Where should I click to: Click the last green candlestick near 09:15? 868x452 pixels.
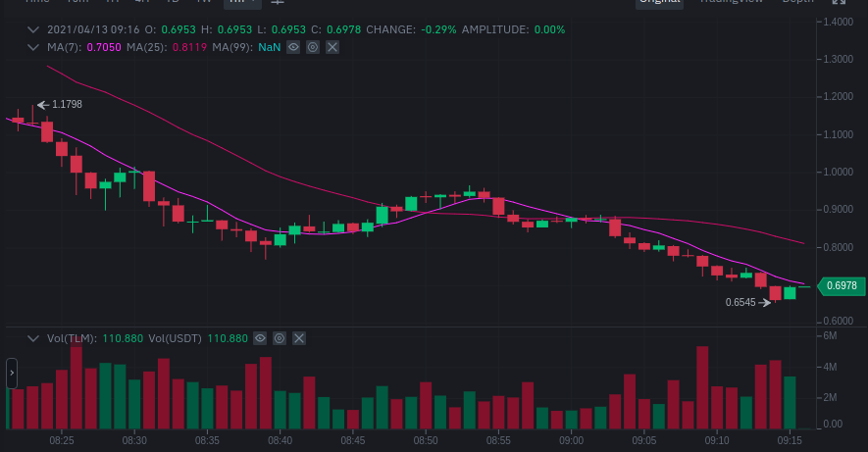point(790,293)
